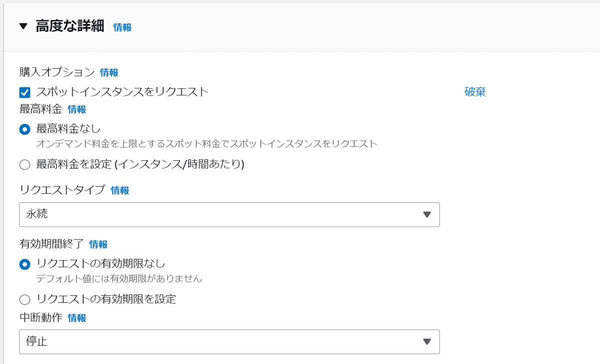The image size is (600, 364).
Task: Select リクエストの有効期限なし radio button
Action: pyautogui.click(x=25, y=264)
